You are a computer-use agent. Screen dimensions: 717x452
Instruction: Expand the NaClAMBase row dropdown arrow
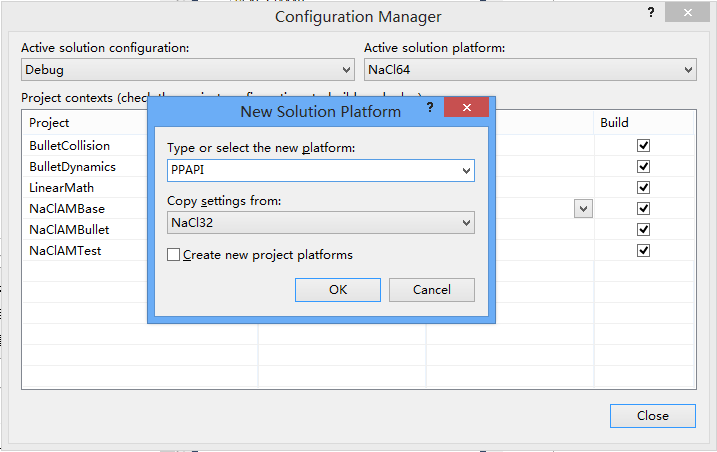(583, 208)
